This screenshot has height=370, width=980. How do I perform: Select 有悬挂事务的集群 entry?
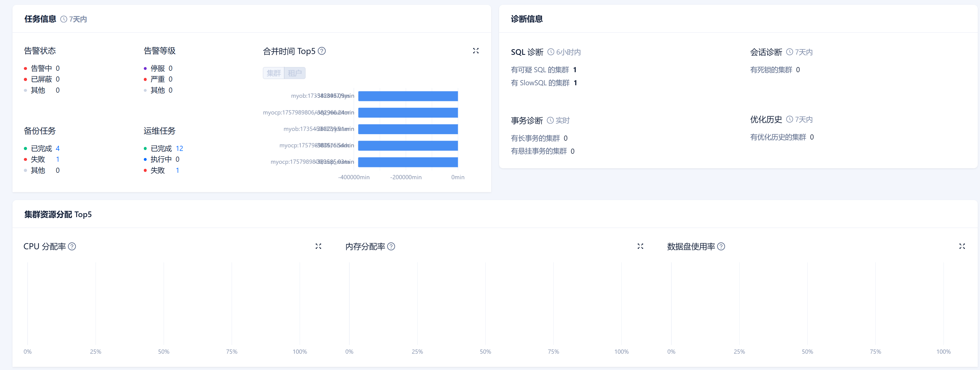tap(543, 151)
